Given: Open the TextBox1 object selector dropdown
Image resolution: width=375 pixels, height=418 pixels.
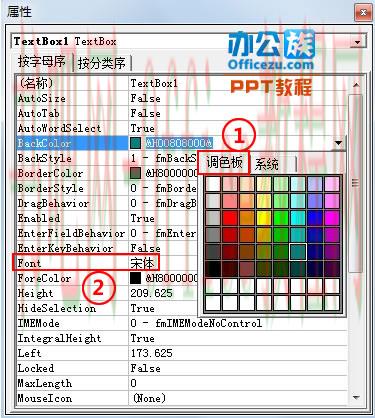Looking at the screenshot, I should coord(357,42).
